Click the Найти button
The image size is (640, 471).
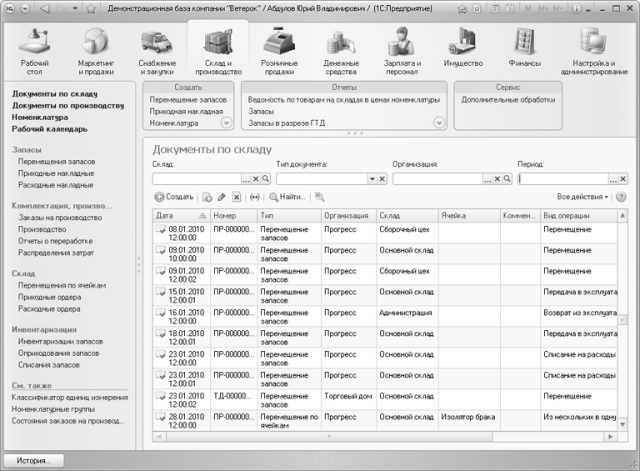point(287,197)
